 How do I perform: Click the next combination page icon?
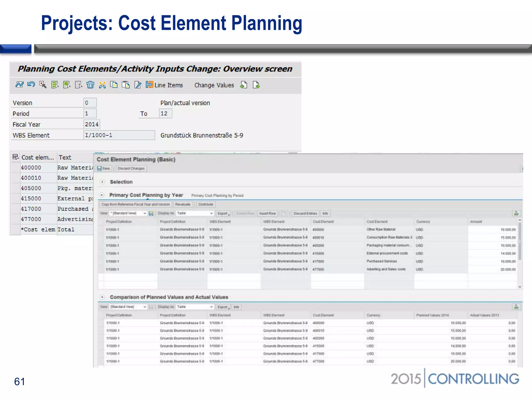(x=256, y=85)
